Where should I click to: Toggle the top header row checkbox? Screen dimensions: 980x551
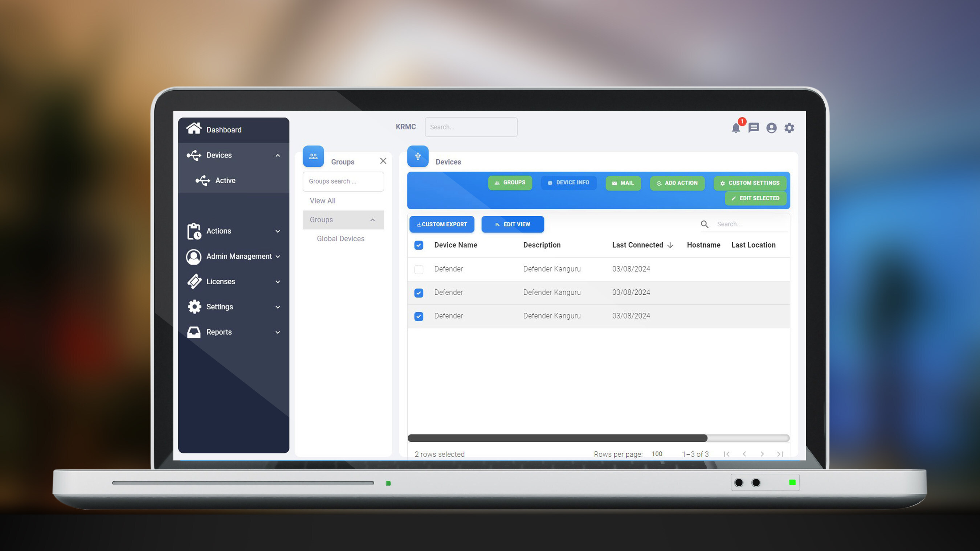(419, 245)
